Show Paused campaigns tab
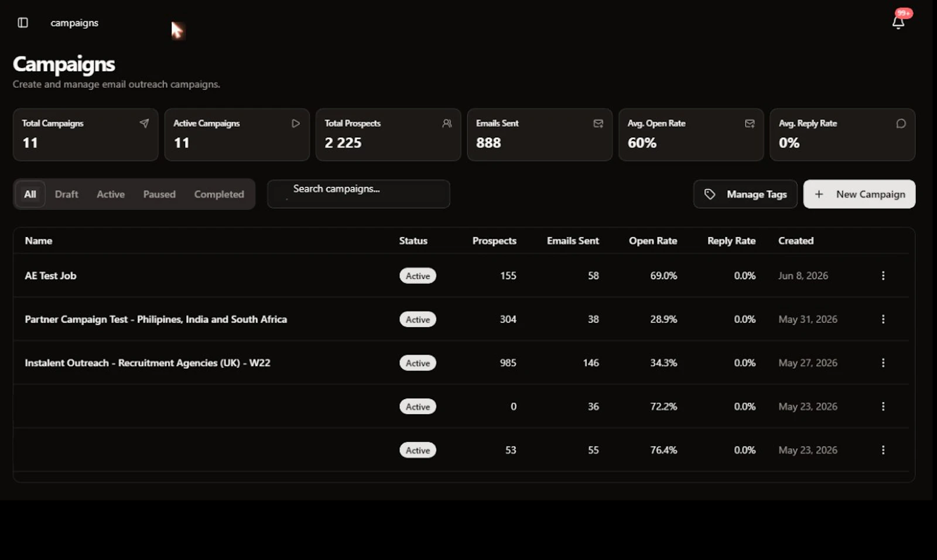The width and height of the screenshot is (937, 560). [159, 194]
